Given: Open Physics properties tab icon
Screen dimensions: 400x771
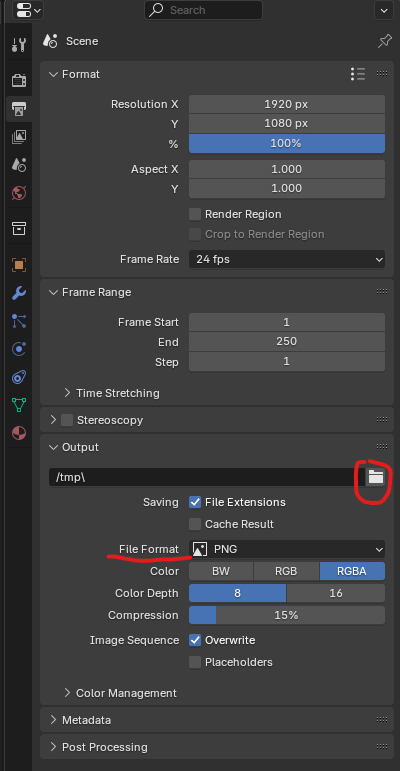Looking at the screenshot, I should coord(19,350).
